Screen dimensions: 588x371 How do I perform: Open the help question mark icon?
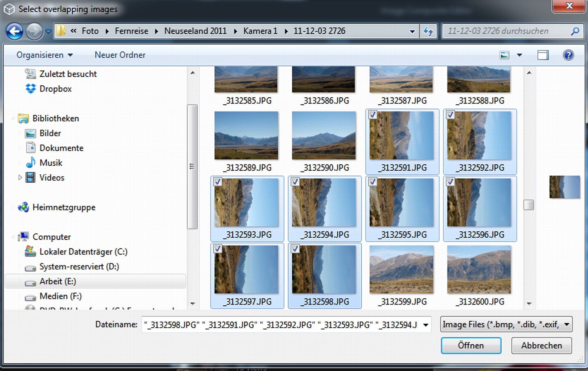pyautogui.click(x=568, y=55)
